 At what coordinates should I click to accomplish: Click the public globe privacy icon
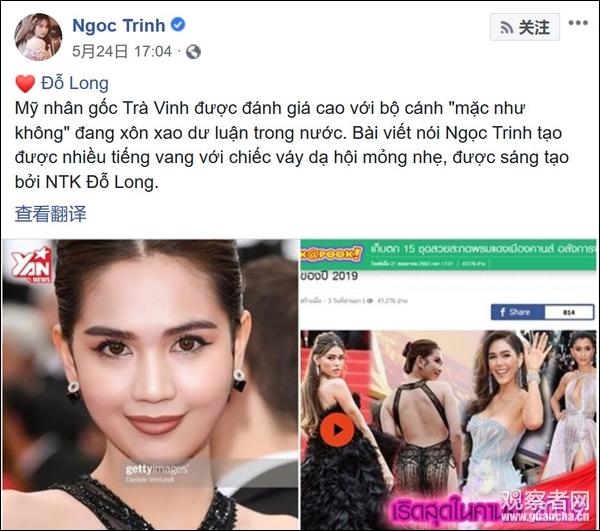(193, 52)
